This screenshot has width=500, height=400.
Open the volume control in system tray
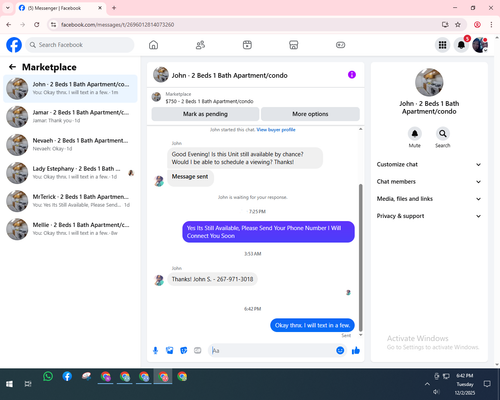click(436, 392)
